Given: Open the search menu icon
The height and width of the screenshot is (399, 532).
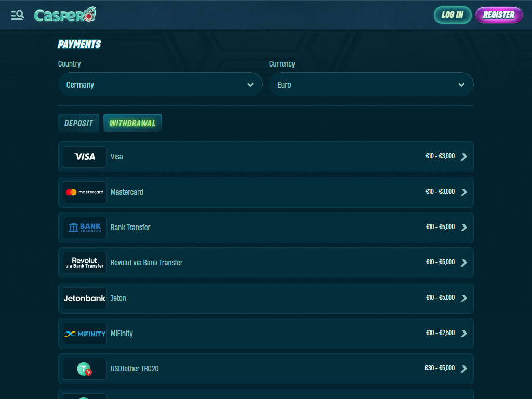Looking at the screenshot, I should (x=17, y=15).
